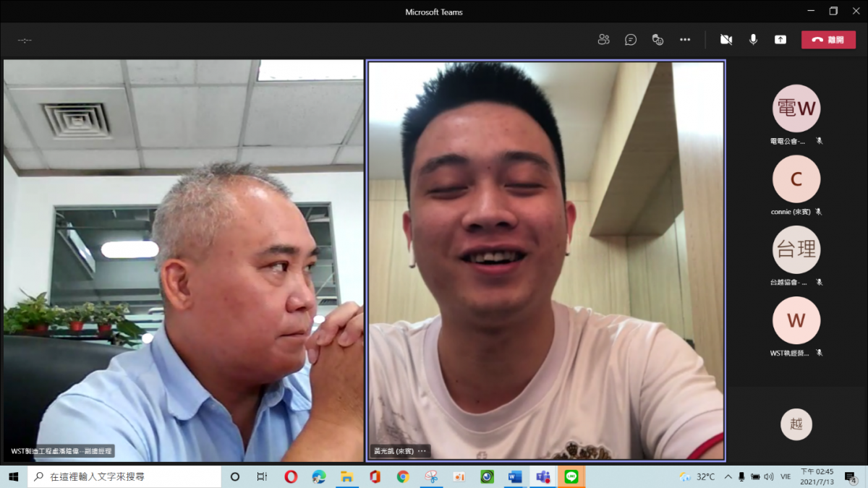This screenshot has height=488, width=868.
Task: Click the Windows taskbar search box
Action: [x=124, y=477]
